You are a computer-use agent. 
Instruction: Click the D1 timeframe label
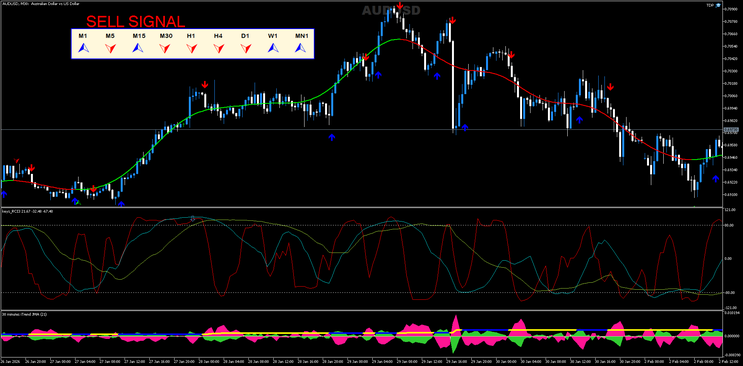[245, 36]
